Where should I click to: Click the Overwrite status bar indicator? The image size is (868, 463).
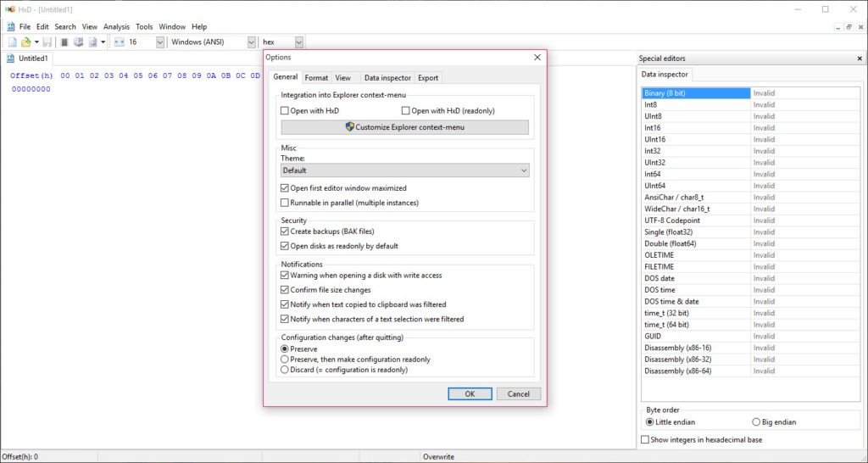[x=438, y=457]
